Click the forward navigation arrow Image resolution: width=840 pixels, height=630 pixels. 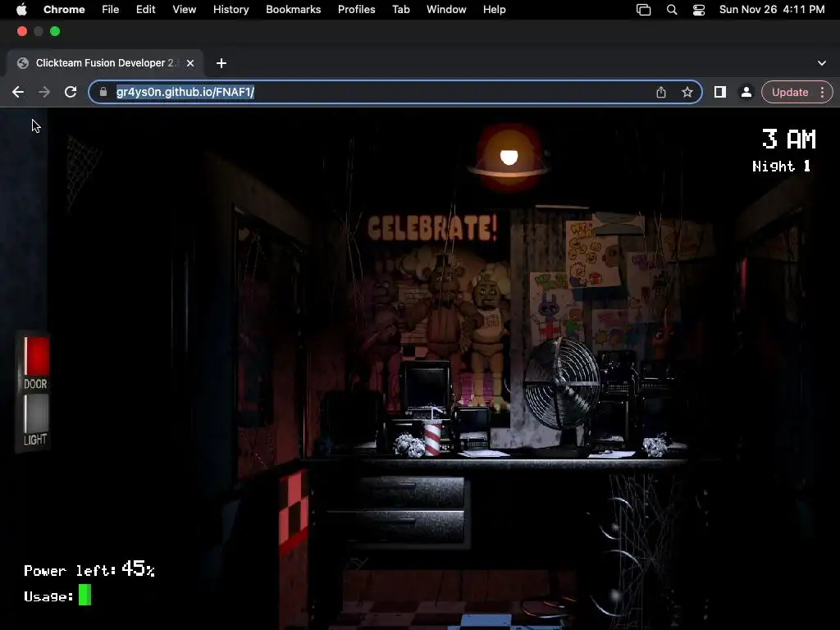pos(44,92)
